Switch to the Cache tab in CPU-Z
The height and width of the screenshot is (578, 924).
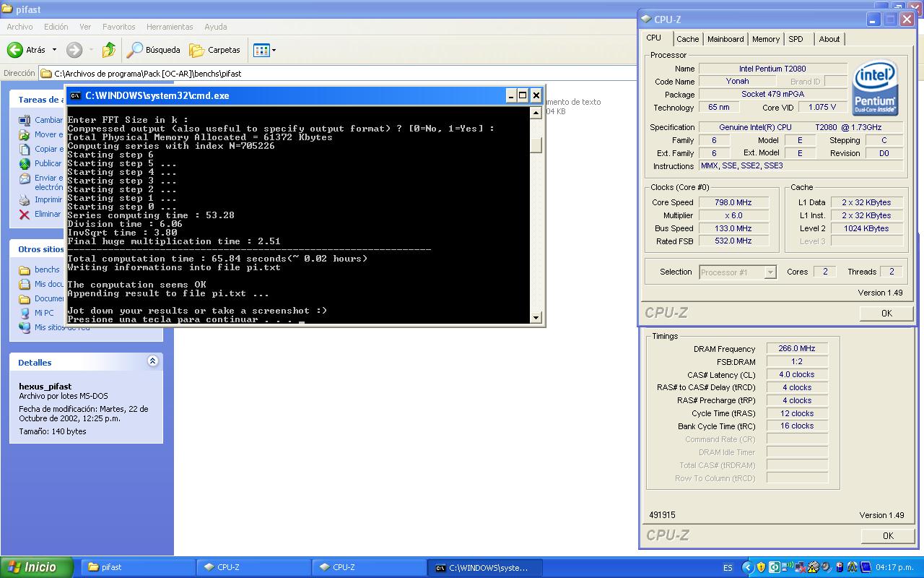pyautogui.click(x=687, y=39)
